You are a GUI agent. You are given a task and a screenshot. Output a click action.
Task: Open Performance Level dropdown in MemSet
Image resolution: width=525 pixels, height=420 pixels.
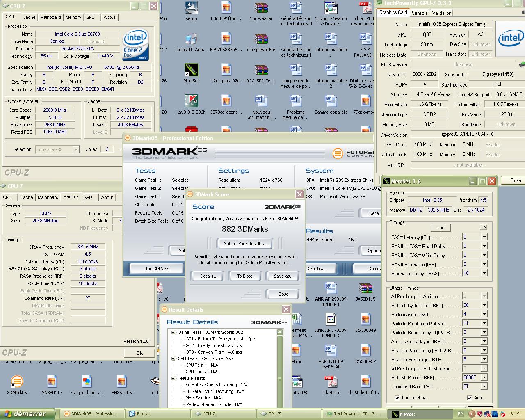click(484, 314)
